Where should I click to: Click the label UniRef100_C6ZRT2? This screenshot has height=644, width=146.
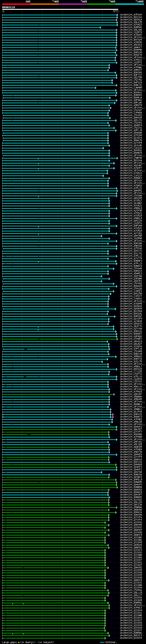pyautogui.click(x=131, y=63)
